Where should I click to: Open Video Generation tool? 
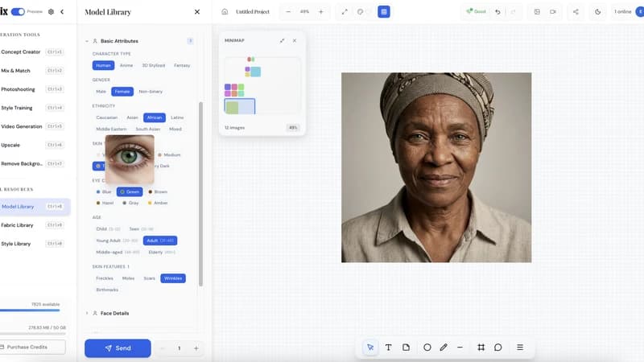coord(32,126)
